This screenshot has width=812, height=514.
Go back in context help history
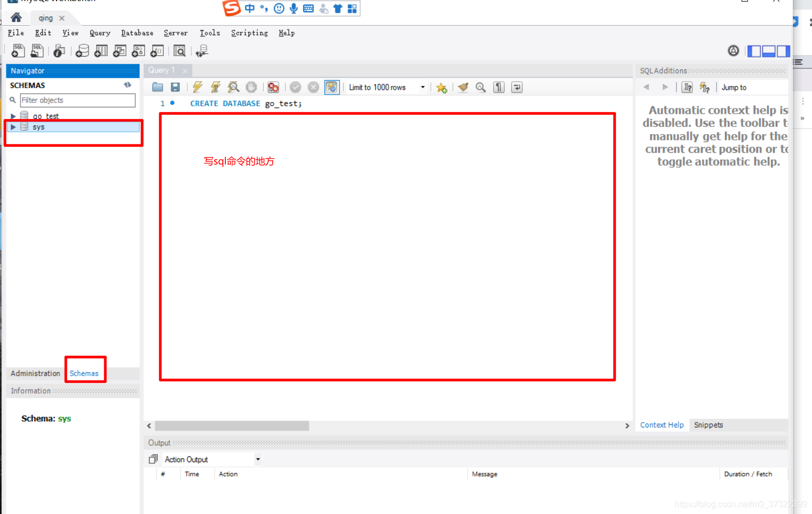coord(647,87)
